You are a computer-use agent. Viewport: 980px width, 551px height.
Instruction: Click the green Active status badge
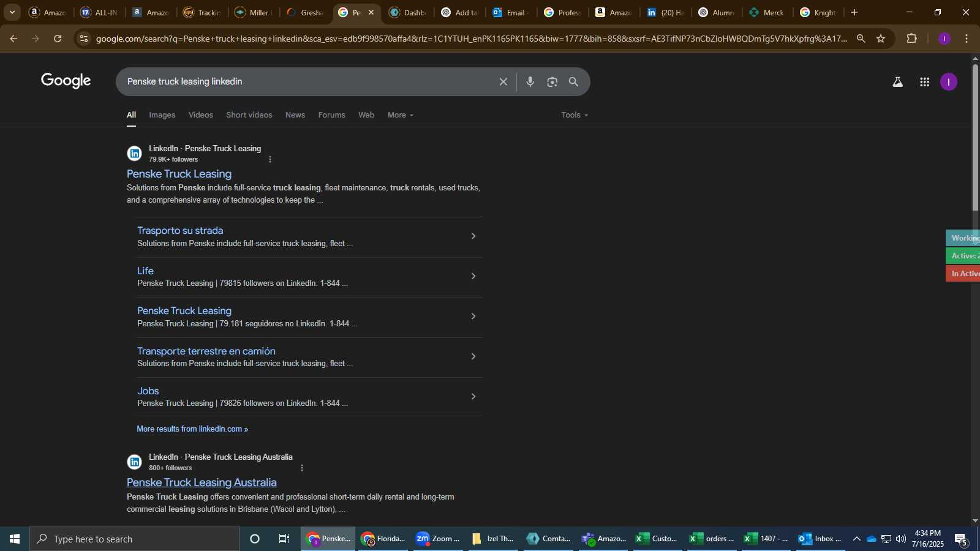pos(963,256)
